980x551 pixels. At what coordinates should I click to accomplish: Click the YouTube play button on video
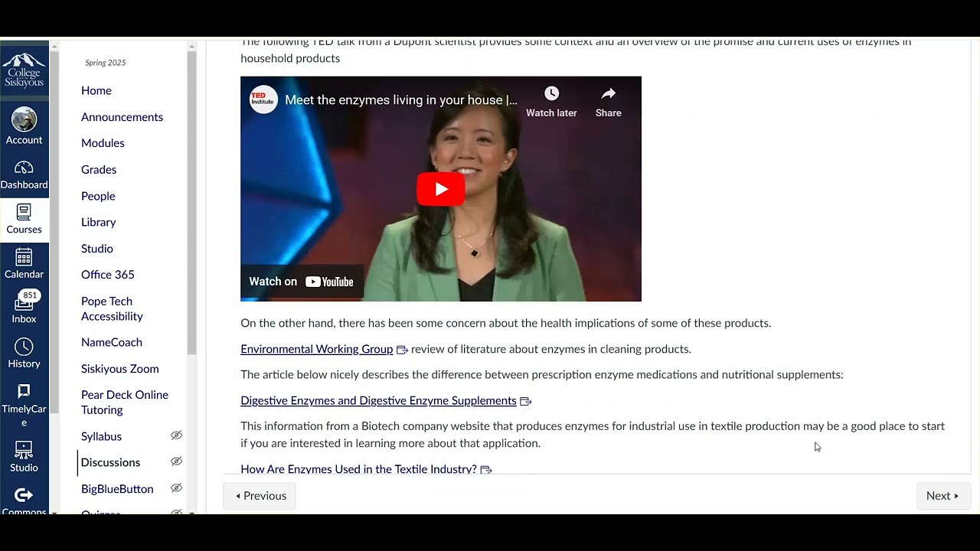[441, 189]
